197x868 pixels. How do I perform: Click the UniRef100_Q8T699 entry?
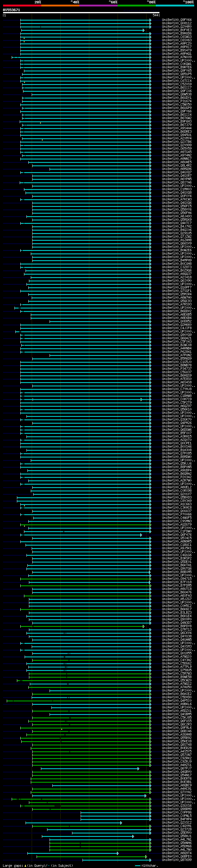pyautogui.click(x=177, y=860)
